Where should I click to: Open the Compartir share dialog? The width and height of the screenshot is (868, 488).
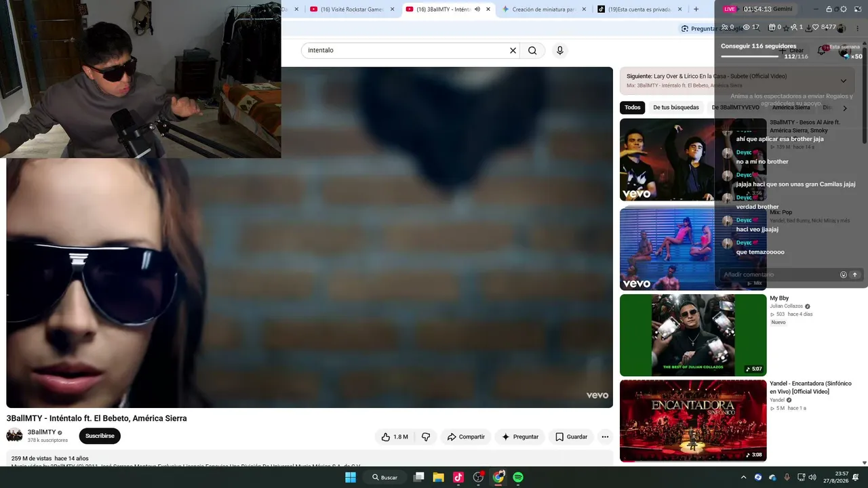[466, 437]
